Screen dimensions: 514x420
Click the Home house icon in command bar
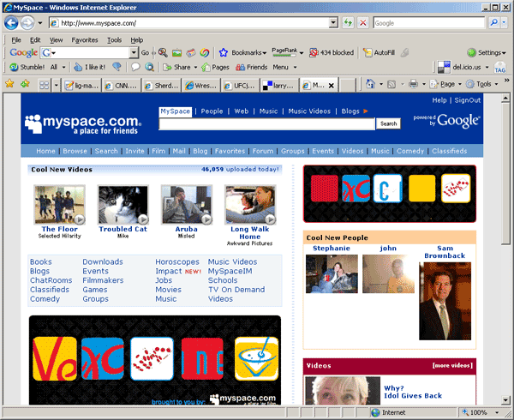pyautogui.click(x=370, y=84)
